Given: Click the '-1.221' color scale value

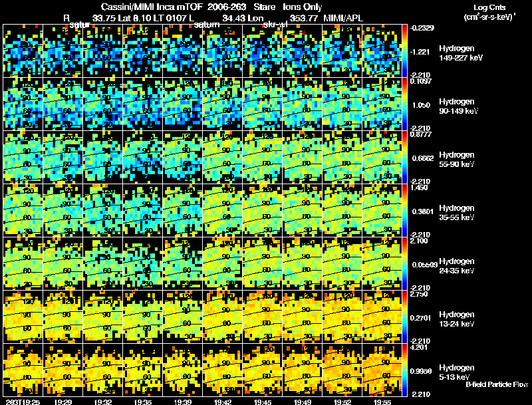Looking at the screenshot, I should (420, 52).
